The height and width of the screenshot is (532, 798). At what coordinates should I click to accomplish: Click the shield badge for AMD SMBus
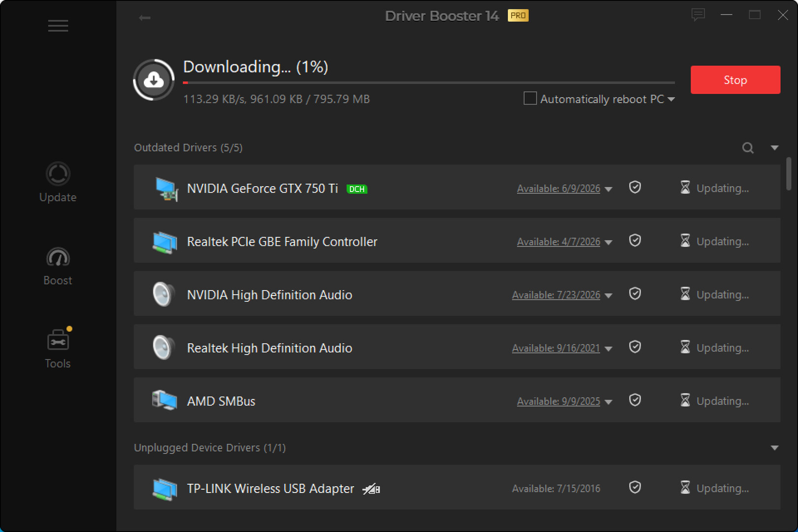pyautogui.click(x=635, y=400)
